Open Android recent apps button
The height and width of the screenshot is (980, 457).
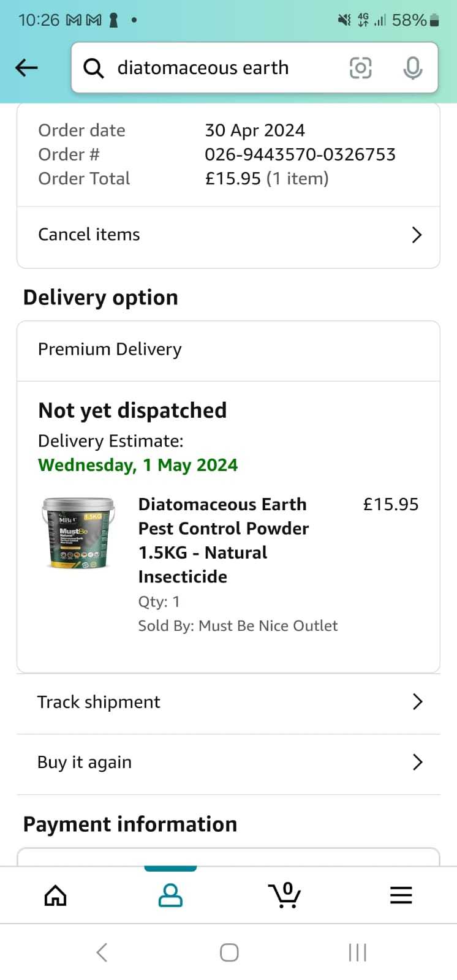click(357, 952)
